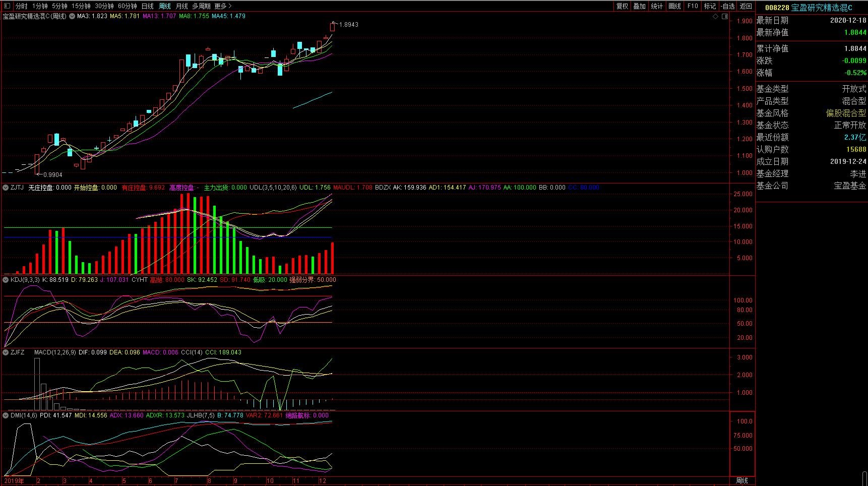Click the fund name 宝盈研究精选混C in the info panel

(x=822, y=8)
